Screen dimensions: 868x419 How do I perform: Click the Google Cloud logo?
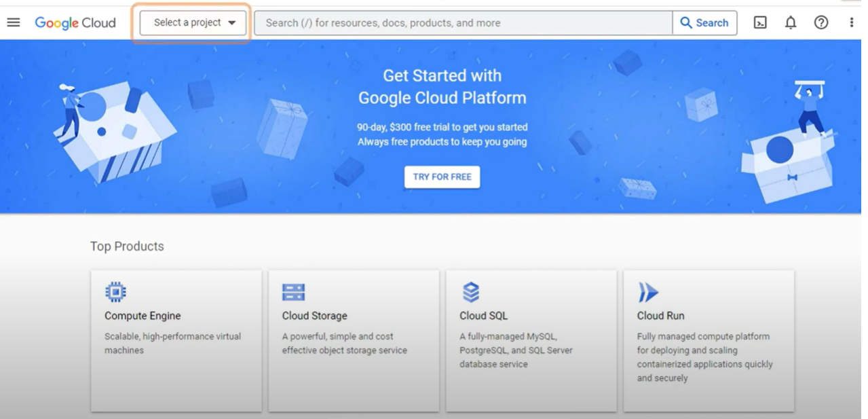(75, 22)
